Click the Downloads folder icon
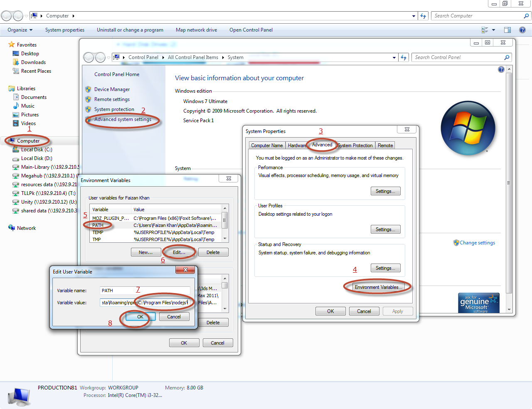The height and width of the screenshot is (409, 532). [16, 62]
